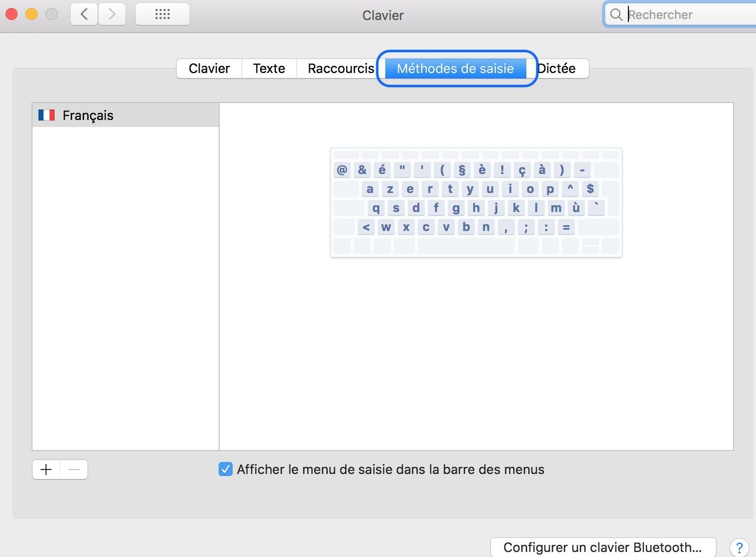The height and width of the screenshot is (557, 756).
Task: Switch to the Clavier tab
Action: click(x=209, y=68)
